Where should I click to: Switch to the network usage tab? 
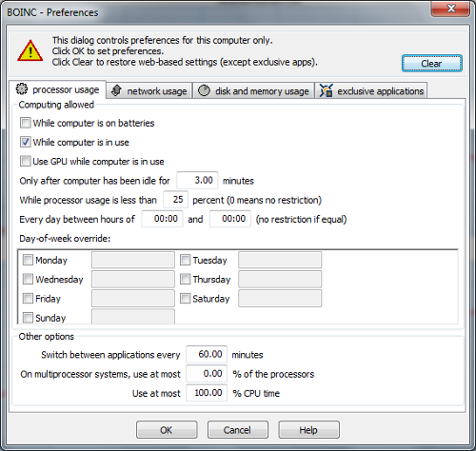coord(149,90)
